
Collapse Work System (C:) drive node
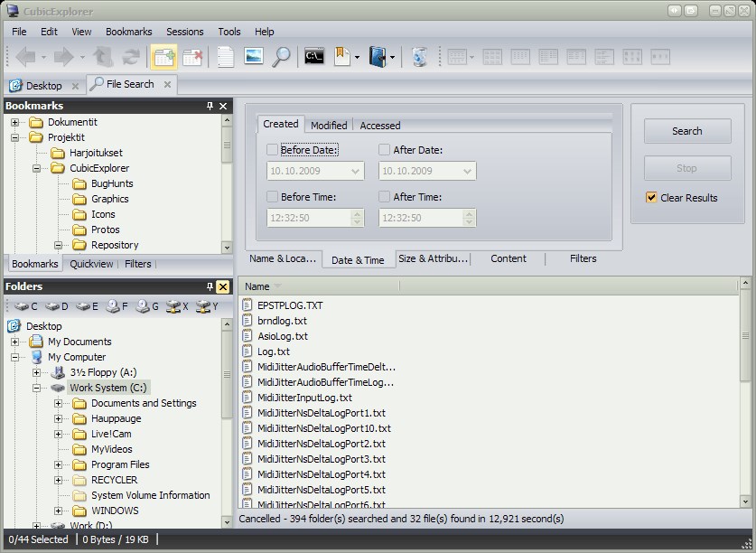[37, 388]
